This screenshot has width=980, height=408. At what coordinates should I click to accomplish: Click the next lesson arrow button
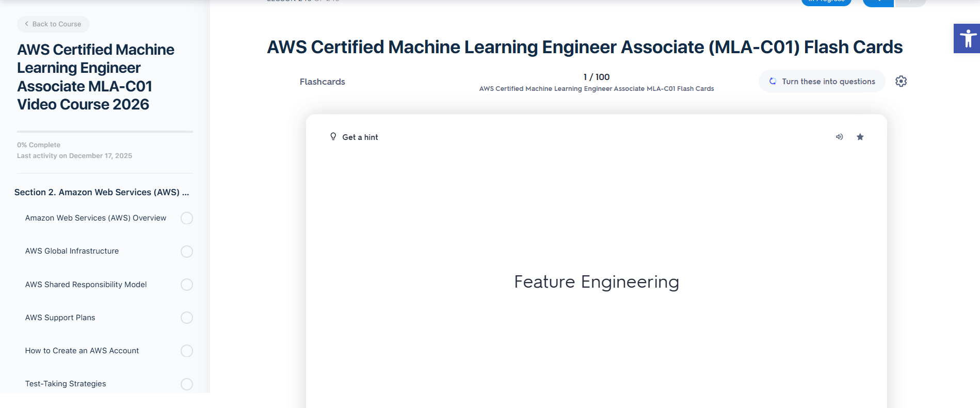pos(910,3)
